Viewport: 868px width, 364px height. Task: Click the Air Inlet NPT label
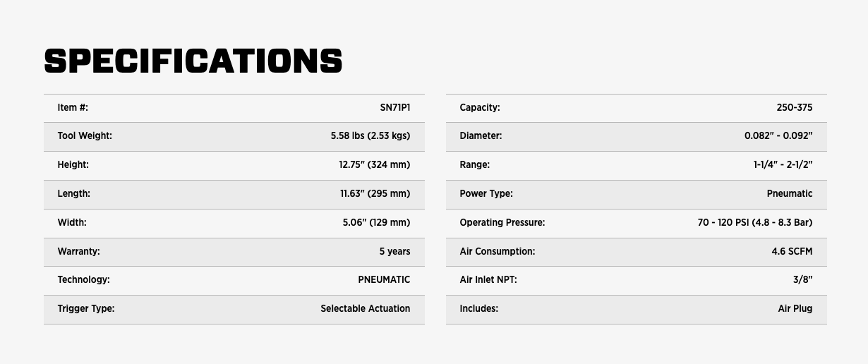pos(488,280)
